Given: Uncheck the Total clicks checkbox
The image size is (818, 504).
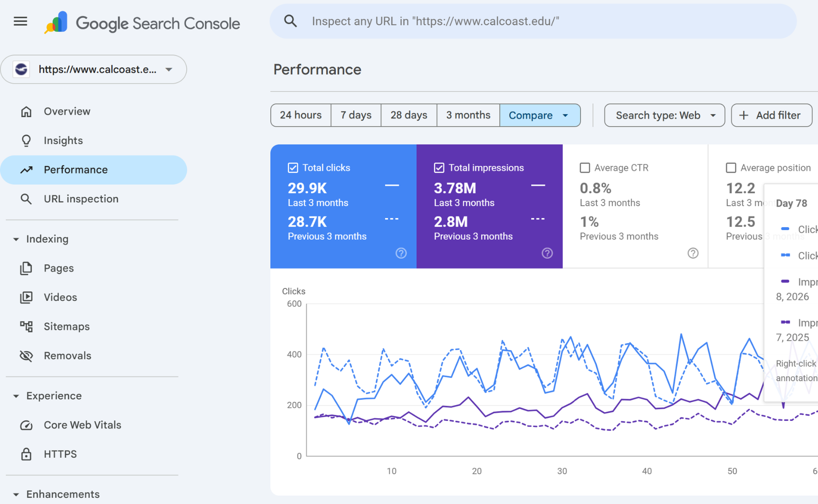Looking at the screenshot, I should (293, 168).
